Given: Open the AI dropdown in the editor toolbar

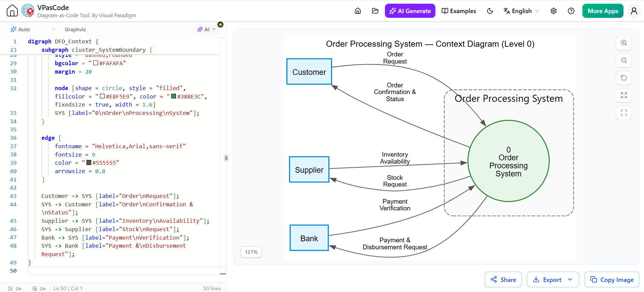Looking at the screenshot, I should [207, 29].
